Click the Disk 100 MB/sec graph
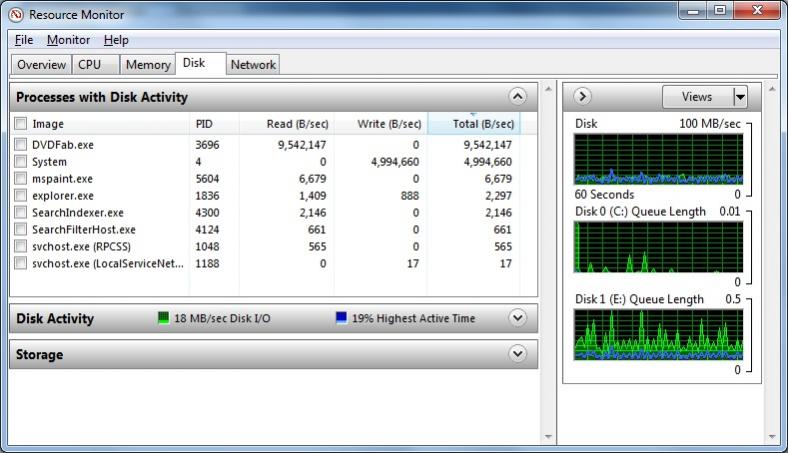Image resolution: width=788 pixels, height=453 pixels. pos(658,159)
